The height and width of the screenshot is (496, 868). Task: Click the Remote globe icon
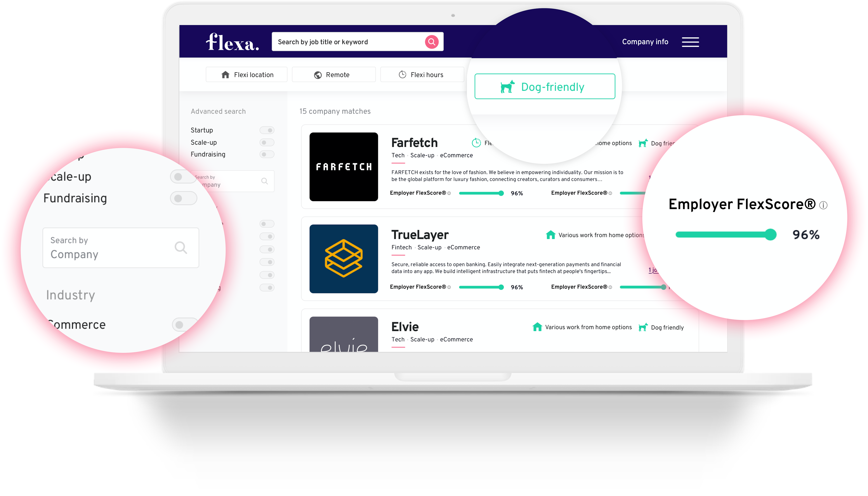pyautogui.click(x=318, y=75)
